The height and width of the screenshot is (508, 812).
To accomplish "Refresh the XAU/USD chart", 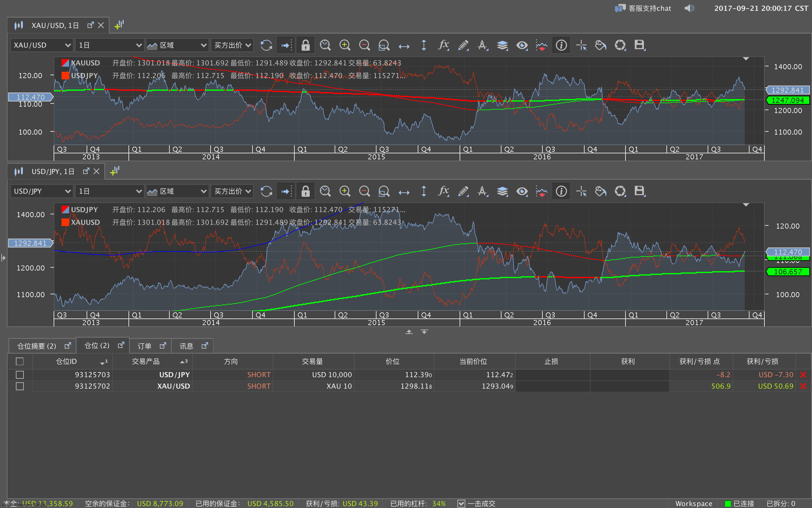I will pyautogui.click(x=266, y=45).
